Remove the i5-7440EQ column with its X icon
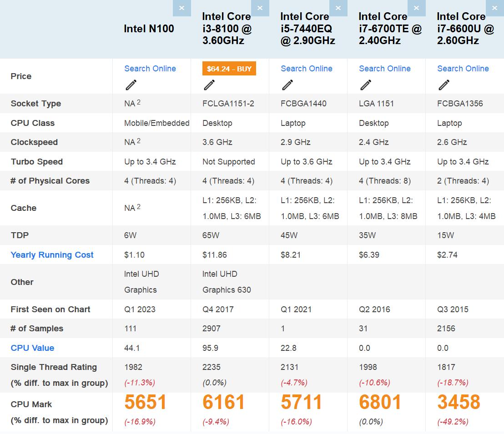Image resolution: width=504 pixels, height=434 pixels. click(x=338, y=8)
